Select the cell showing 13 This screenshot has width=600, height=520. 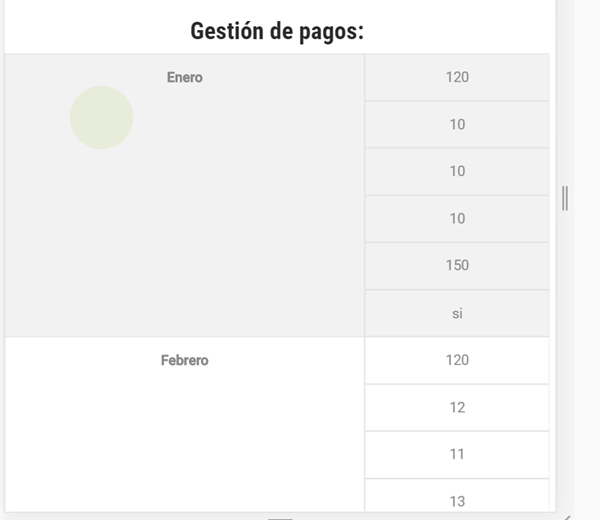click(457, 500)
